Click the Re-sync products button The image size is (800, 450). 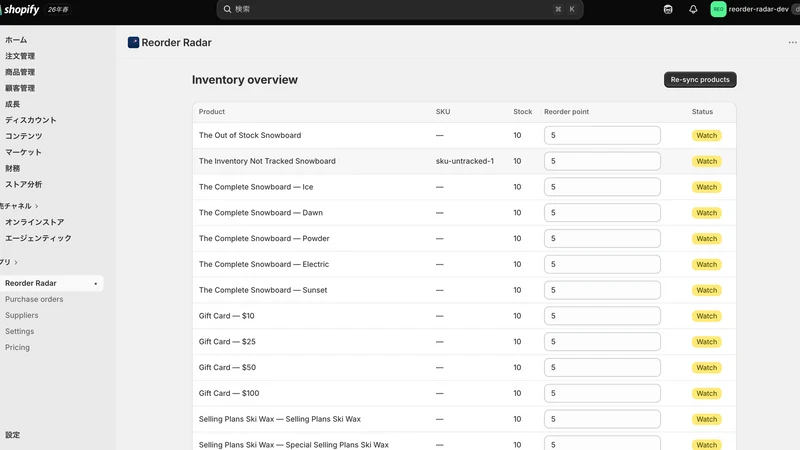coord(700,80)
